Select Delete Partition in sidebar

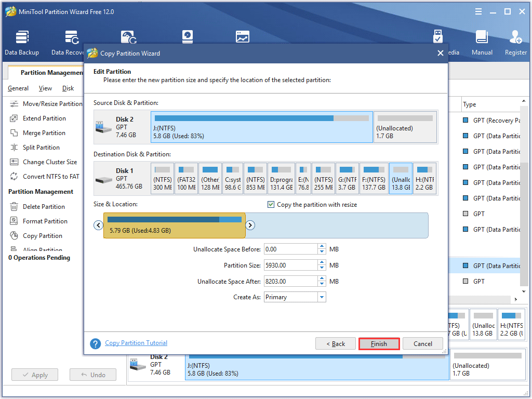(37, 207)
